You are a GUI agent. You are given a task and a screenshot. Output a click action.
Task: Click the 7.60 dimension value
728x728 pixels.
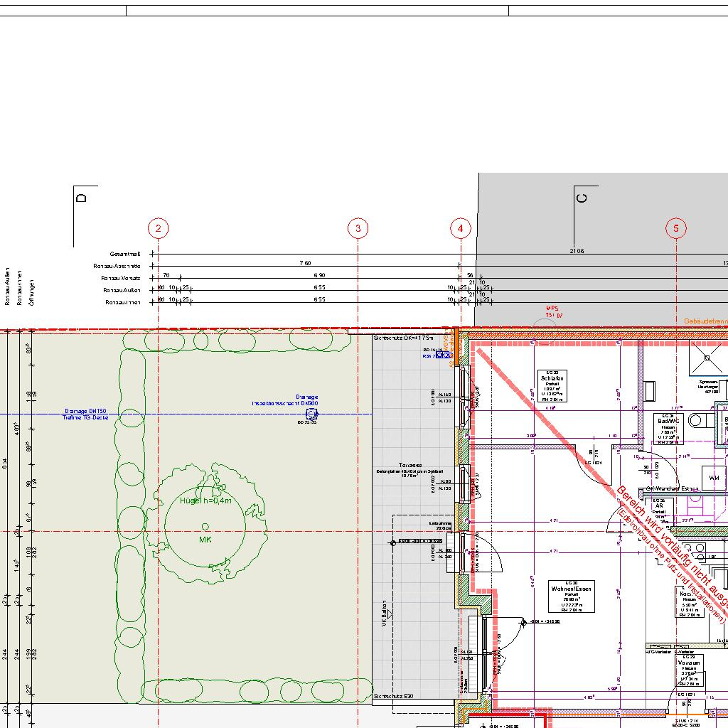[x=305, y=263]
